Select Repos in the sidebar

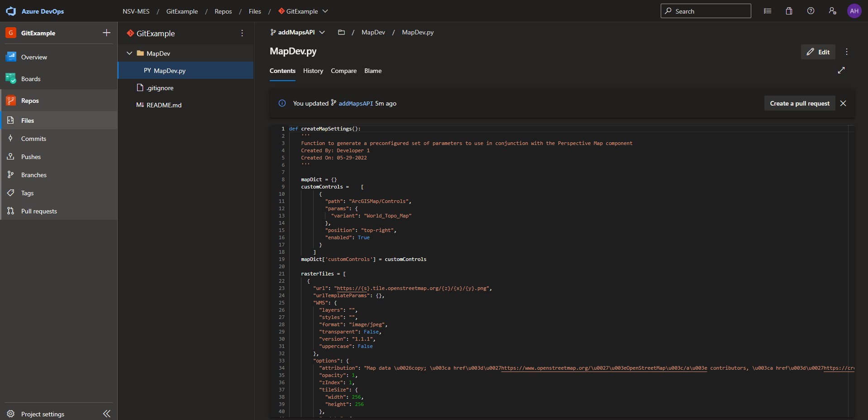click(x=59, y=101)
